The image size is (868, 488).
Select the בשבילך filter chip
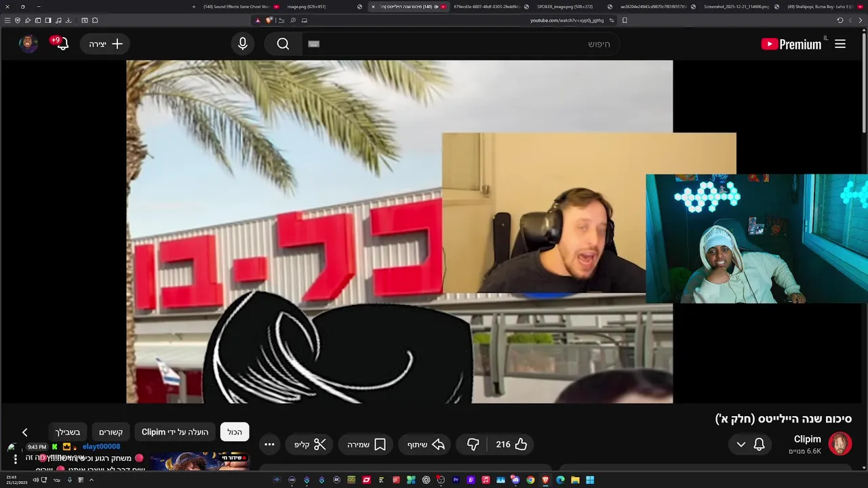[x=68, y=432]
